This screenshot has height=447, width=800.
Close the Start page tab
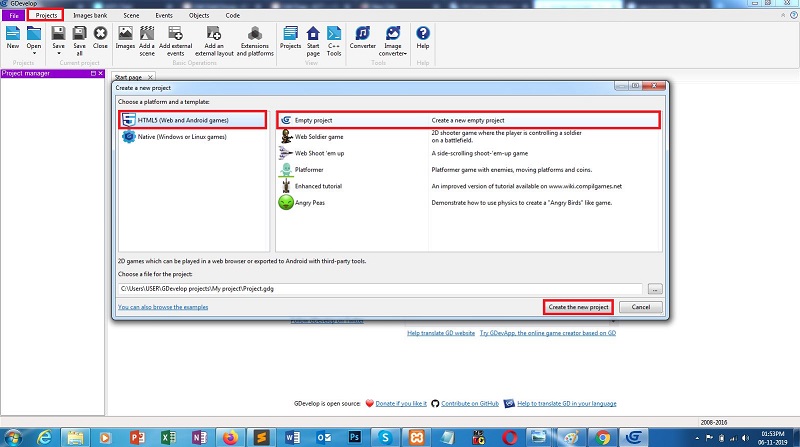(150, 77)
